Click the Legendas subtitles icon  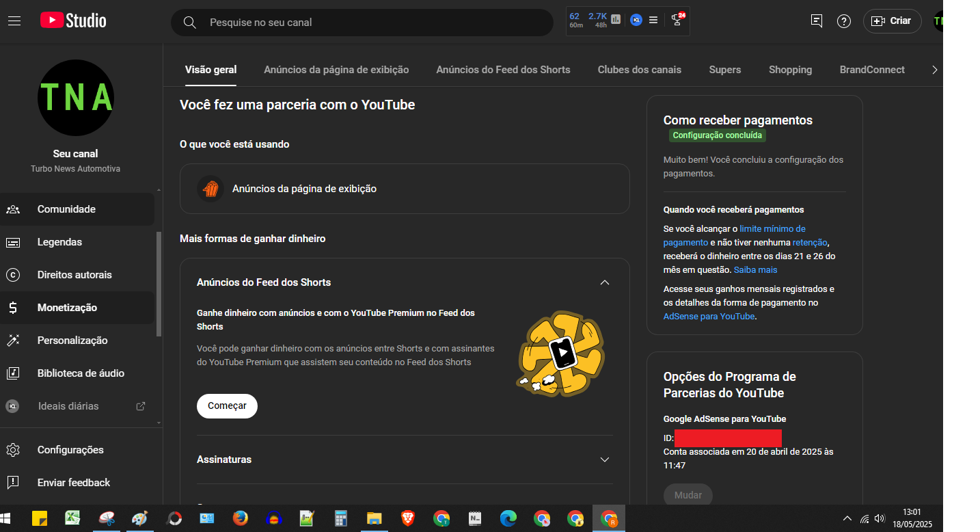[x=13, y=242]
